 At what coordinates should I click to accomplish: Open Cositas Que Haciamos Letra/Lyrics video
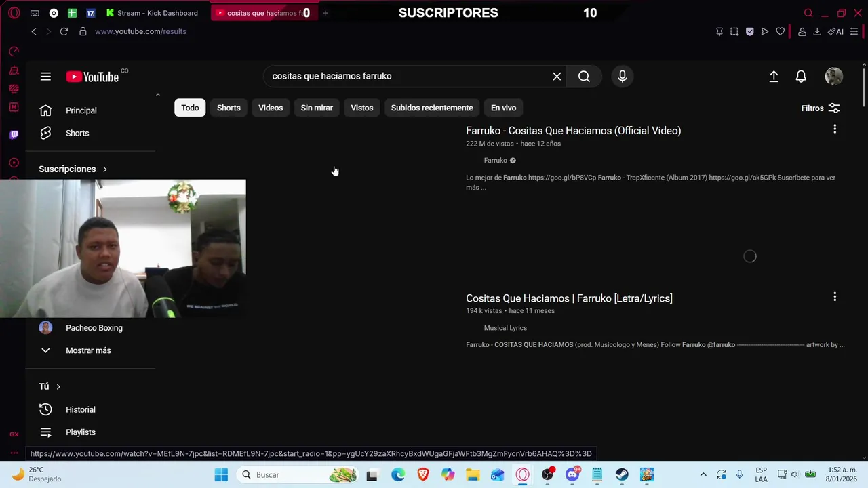[569, 298]
